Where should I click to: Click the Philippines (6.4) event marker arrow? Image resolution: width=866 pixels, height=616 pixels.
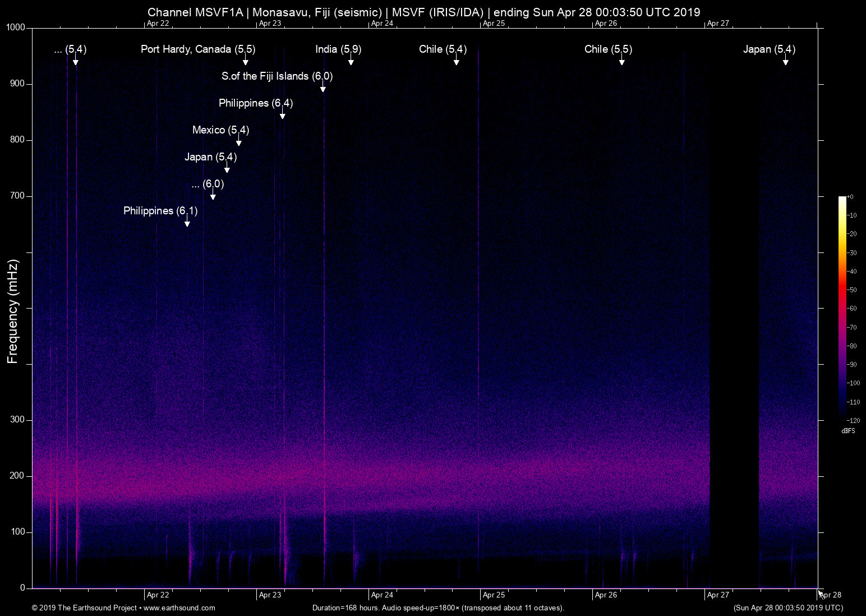tap(282, 115)
